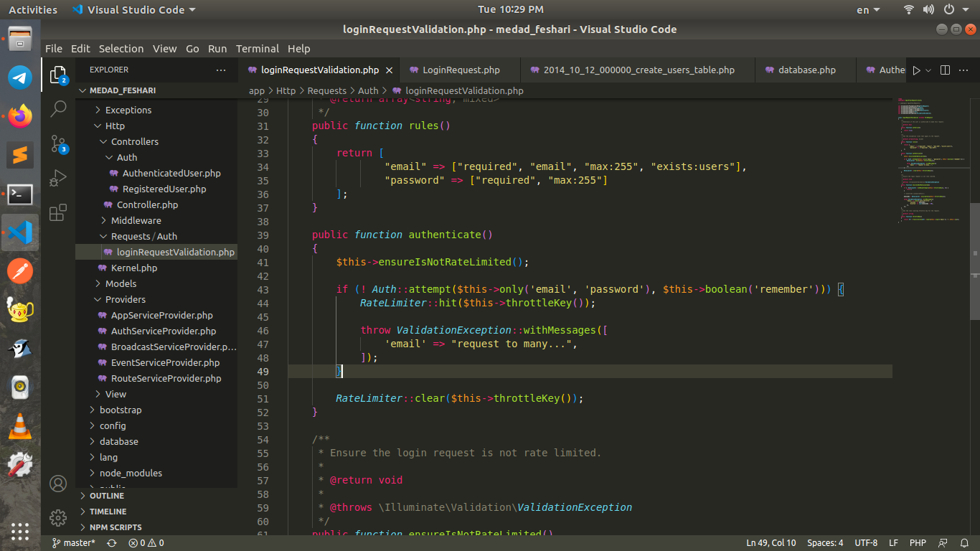The image size is (980, 551).
Task: Open notifications bell in status bar
Action: [964, 543]
